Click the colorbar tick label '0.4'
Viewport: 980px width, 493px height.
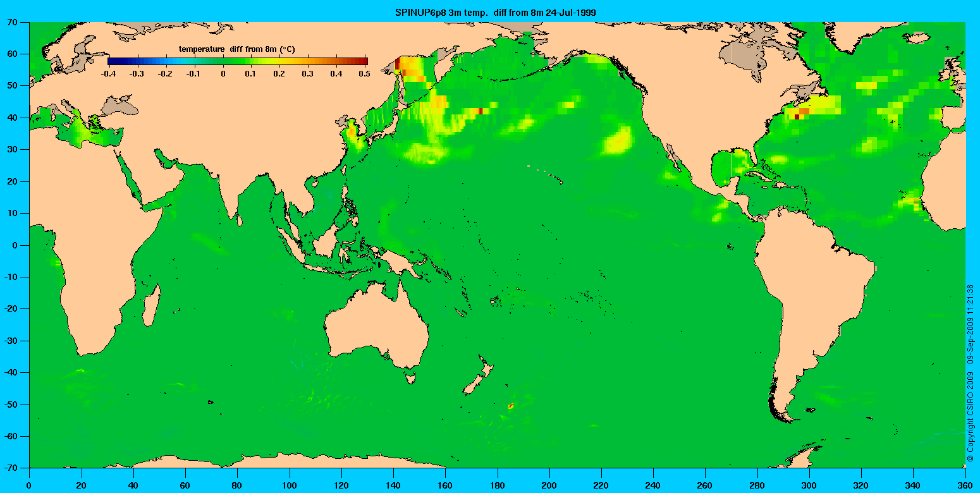[x=338, y=73]
